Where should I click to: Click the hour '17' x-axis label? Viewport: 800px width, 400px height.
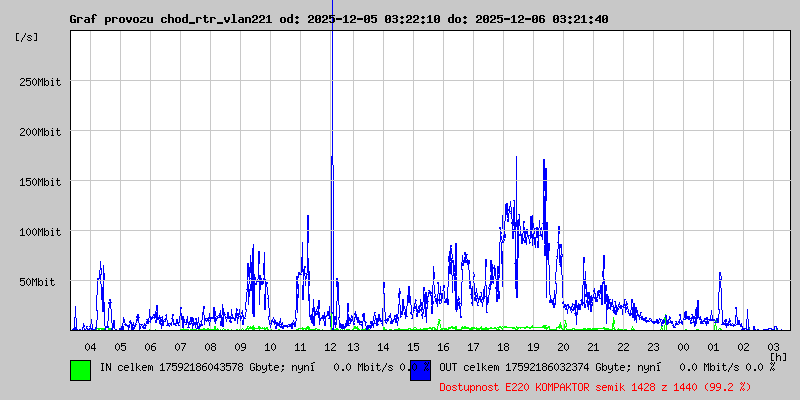473,347
